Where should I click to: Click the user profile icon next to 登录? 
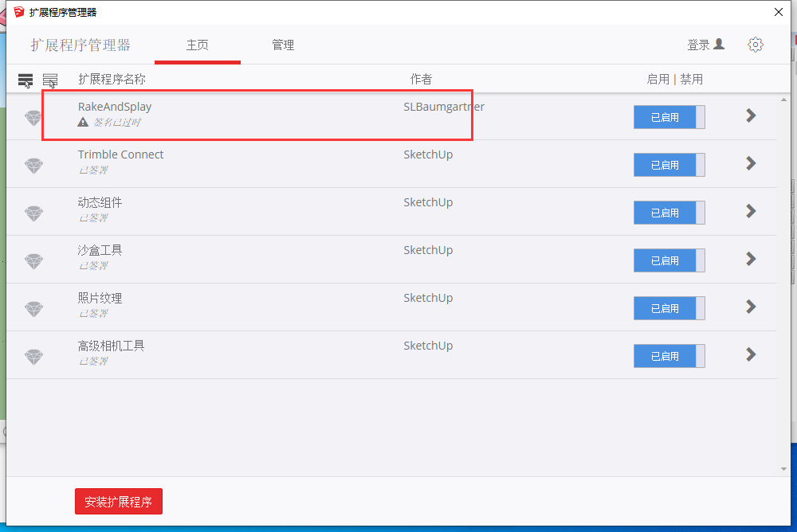pyautogui.click(x=719, y=45)
